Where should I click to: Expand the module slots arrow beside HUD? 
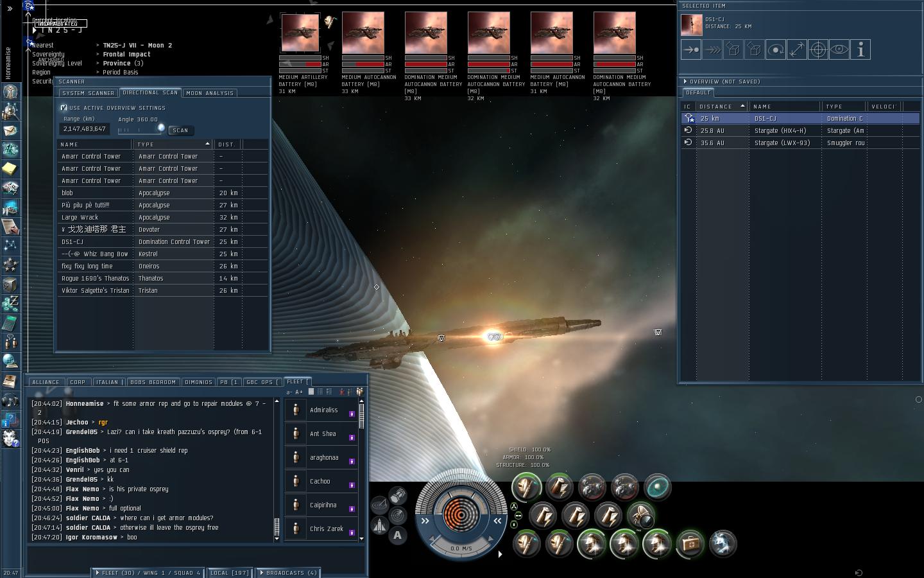(501, 554)
